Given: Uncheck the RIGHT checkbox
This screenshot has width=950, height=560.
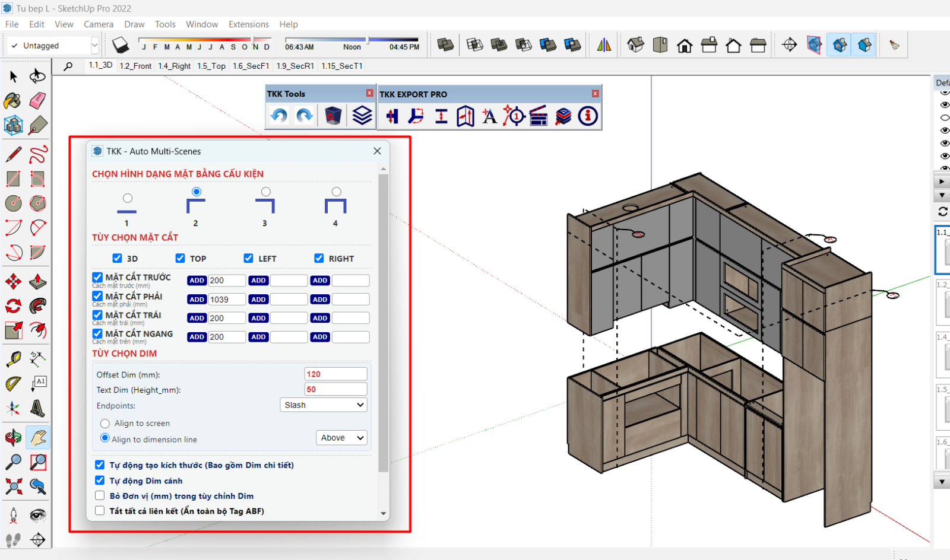Looking at the screenshot, I should pos(319,258).
